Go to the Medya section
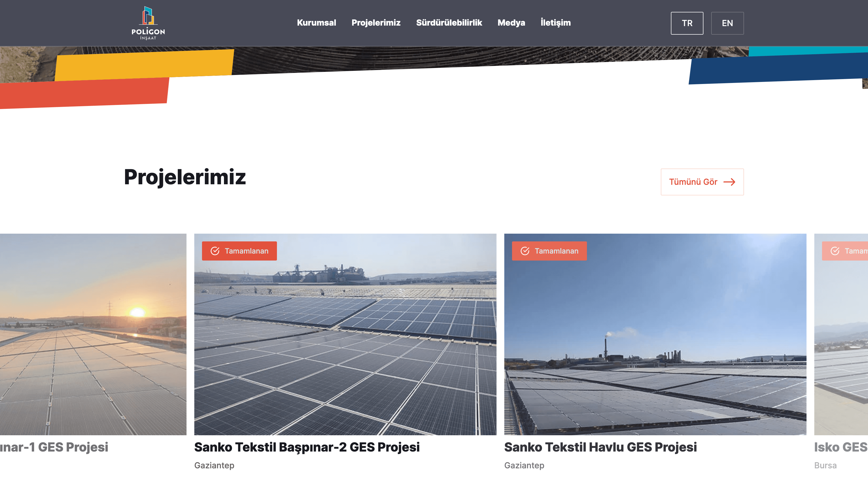This screenshot has height=504, width=868. [511, 23]
